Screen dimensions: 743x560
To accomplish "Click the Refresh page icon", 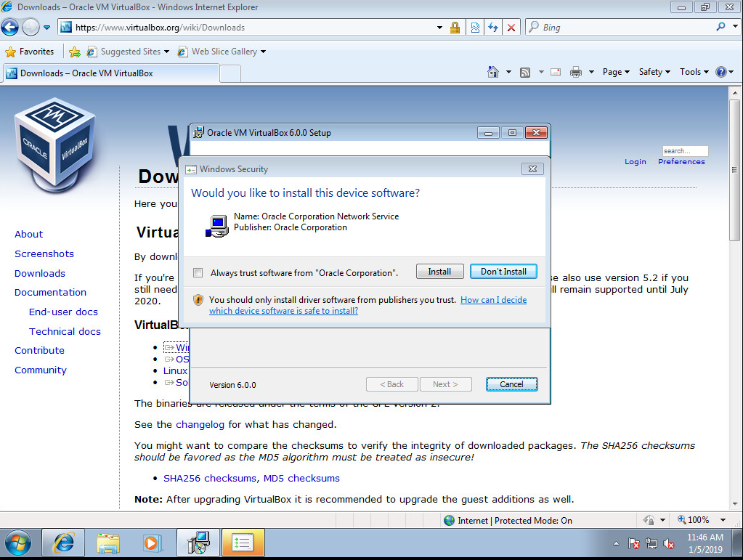I will [493, 28].
